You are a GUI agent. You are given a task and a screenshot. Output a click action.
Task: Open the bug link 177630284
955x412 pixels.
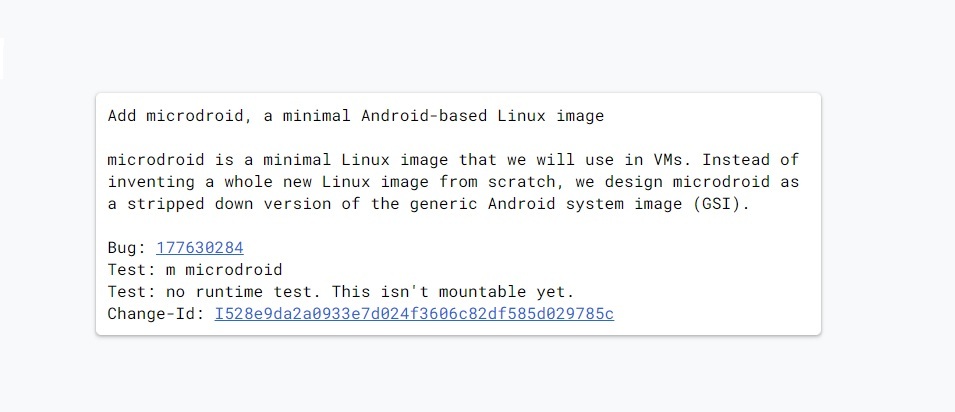tap(199, 248)
